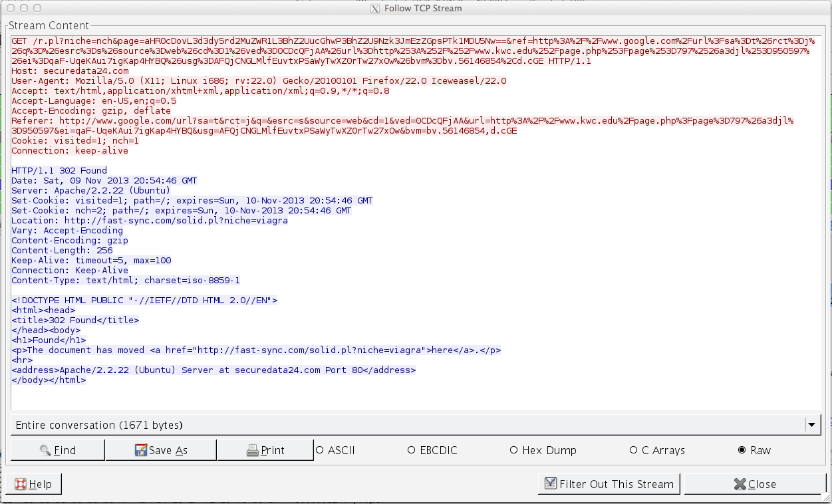The height and width of the screenshot is (504, 832).
Task: Click the Cookie: visited=1; nch=1 line
Action: coord(75,141)
